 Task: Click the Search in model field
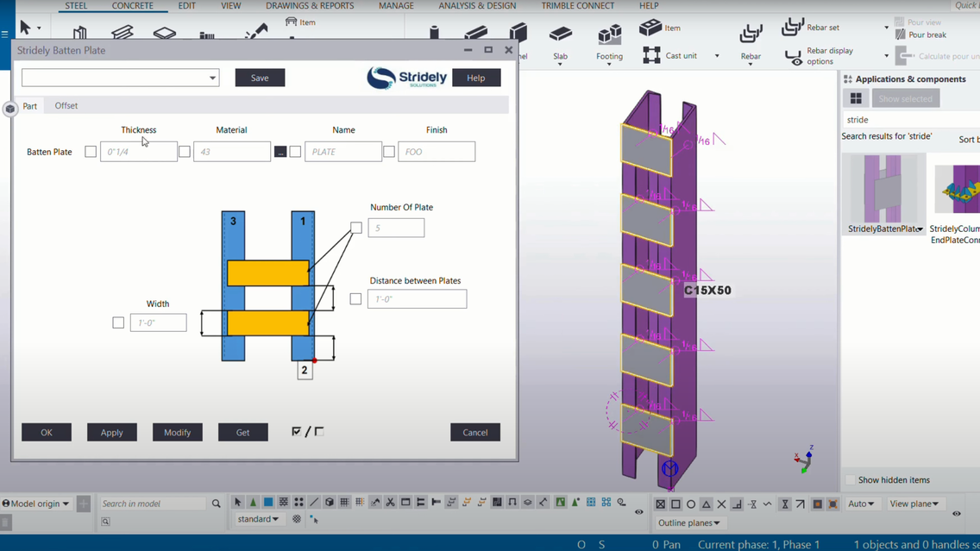pyautogui.click(x=154, y=504)
